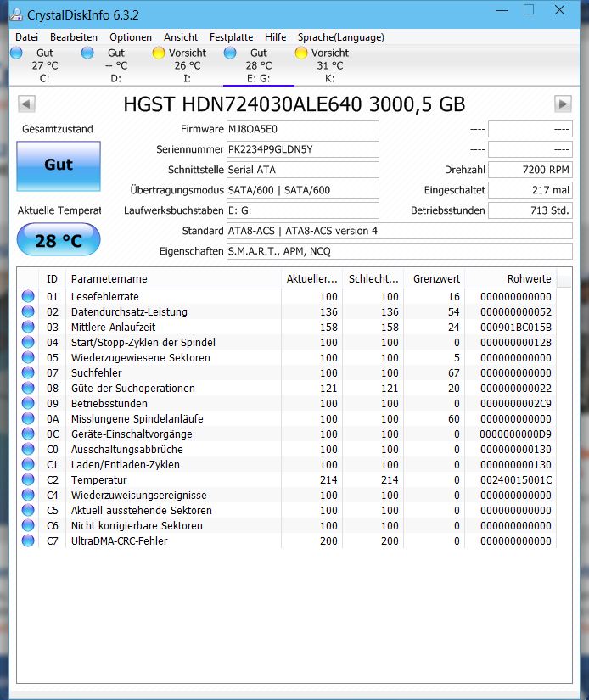Screen dimensions: 589x700
Task: Select drive C: status tab
Action: [x=45, y=65]
